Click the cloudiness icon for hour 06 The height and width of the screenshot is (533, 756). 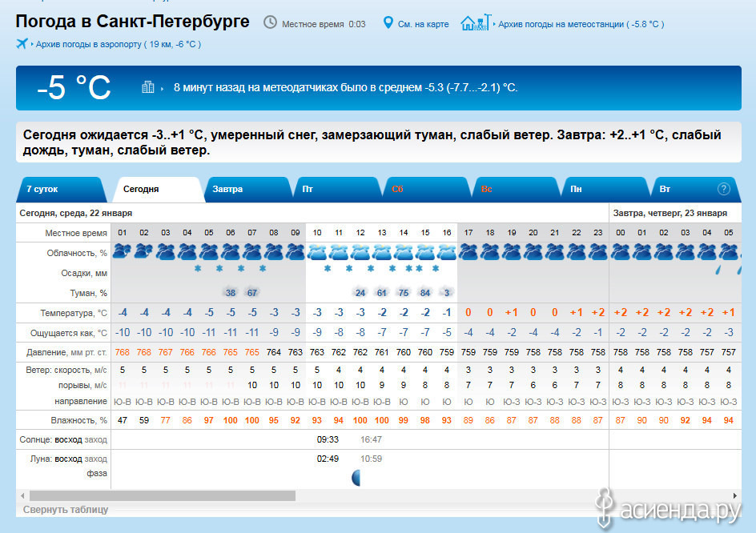coord(231,251)
